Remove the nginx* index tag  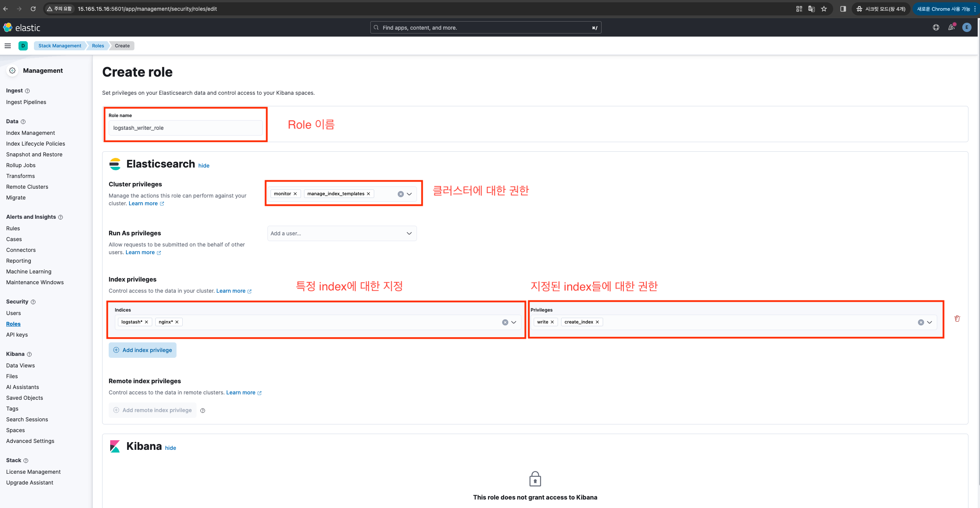click(x=177, y=322)
